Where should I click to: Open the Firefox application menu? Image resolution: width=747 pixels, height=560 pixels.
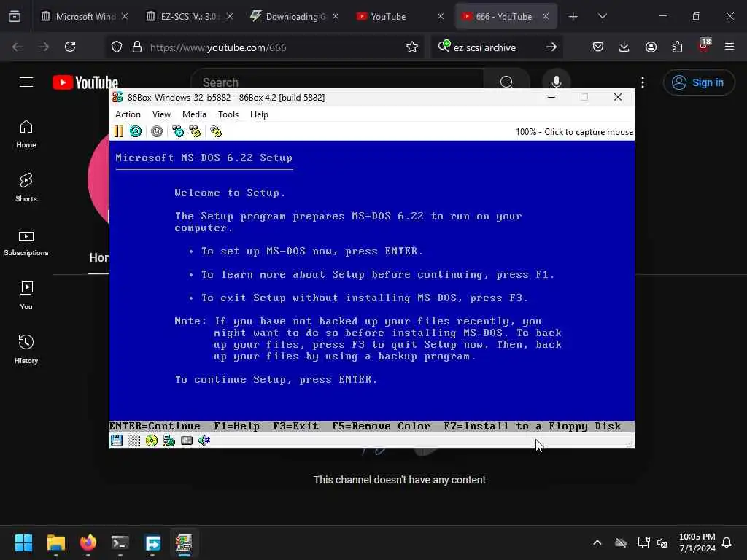click(729, 47)
